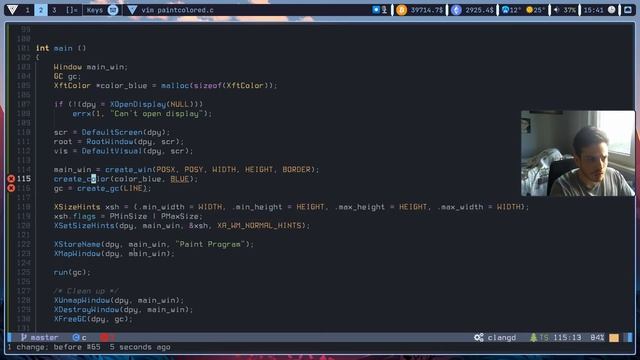Switch to workspace 1

[27, 10]
